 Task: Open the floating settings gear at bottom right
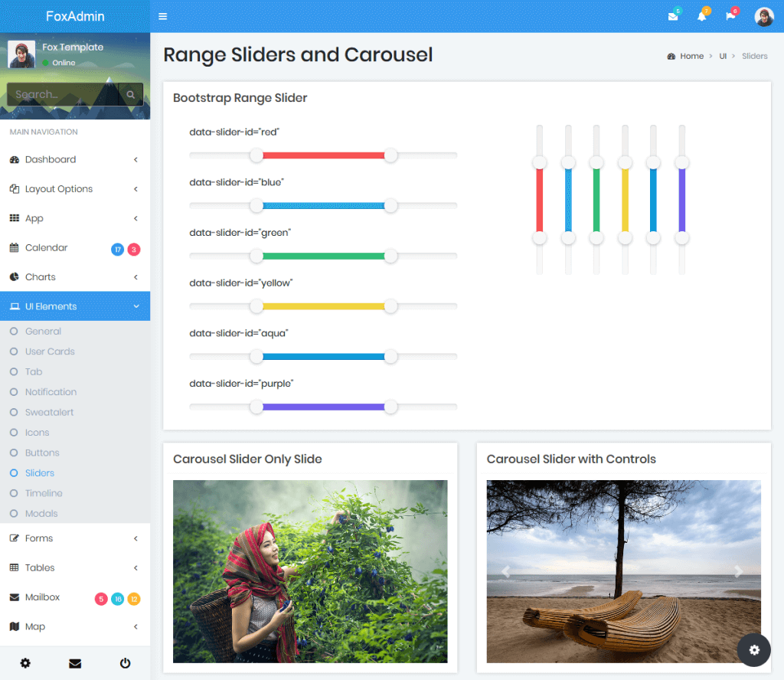click(x=754, y=649)
